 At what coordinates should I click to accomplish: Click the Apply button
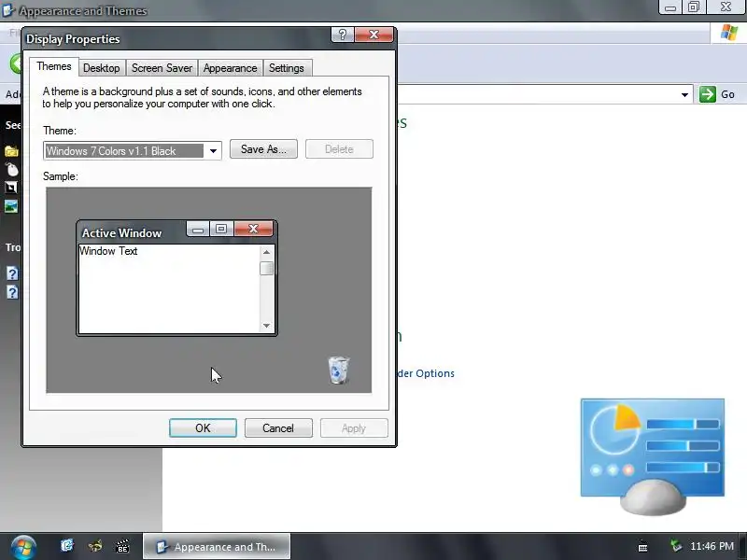tap(354, 428)
